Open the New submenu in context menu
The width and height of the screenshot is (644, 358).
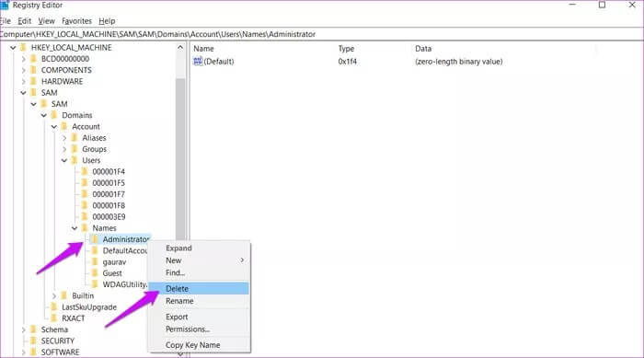point(199,260)
